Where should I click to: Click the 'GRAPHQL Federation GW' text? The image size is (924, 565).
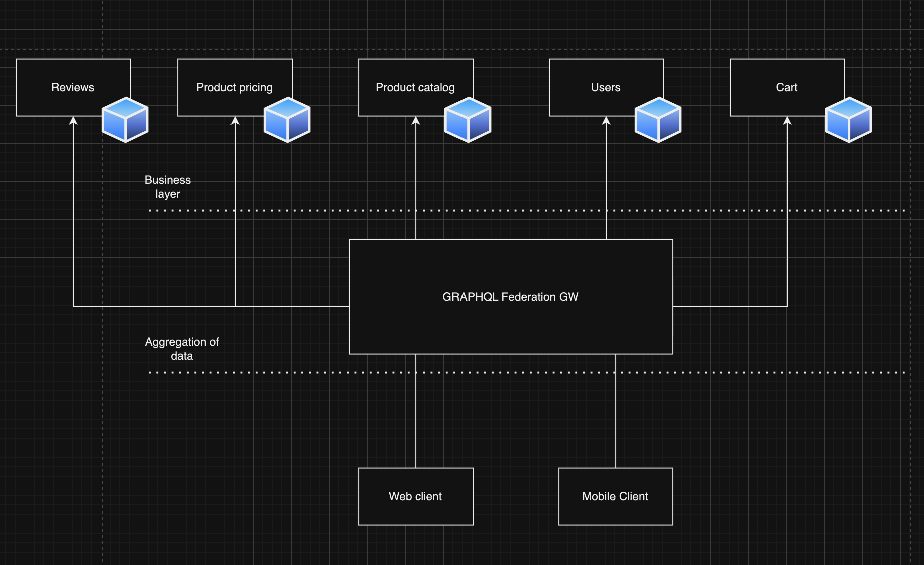[511, 297]
